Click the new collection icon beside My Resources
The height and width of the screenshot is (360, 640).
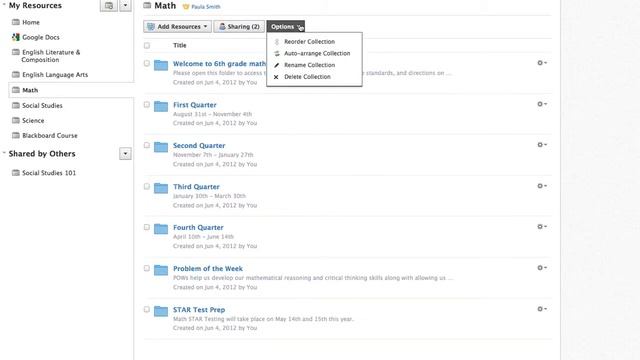click(x=109, y=6)
